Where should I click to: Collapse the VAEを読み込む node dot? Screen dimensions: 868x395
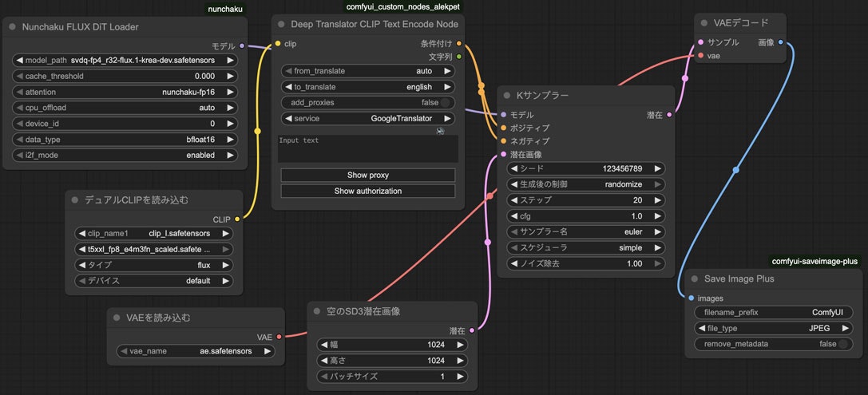(x=117, y=318)
